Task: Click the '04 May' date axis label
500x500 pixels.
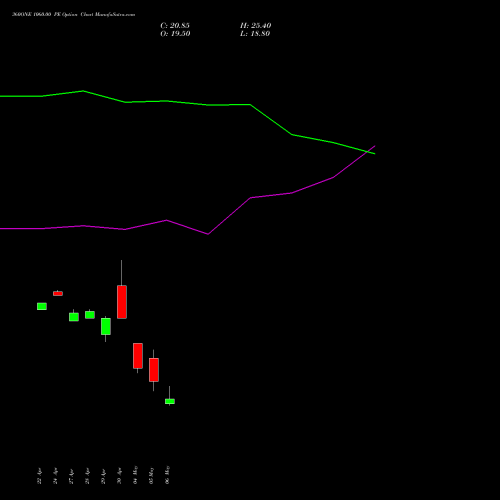Action: coord(135,475)
